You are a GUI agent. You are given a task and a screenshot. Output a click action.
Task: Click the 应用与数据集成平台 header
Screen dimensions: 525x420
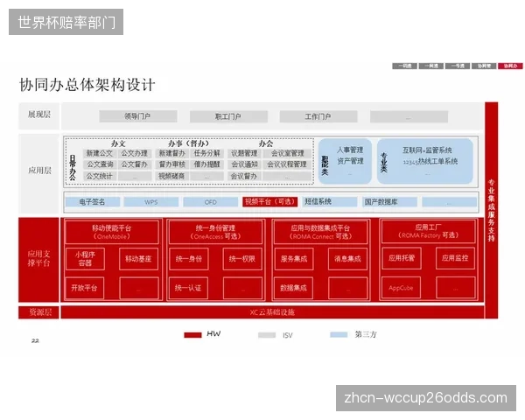(320, 232)
